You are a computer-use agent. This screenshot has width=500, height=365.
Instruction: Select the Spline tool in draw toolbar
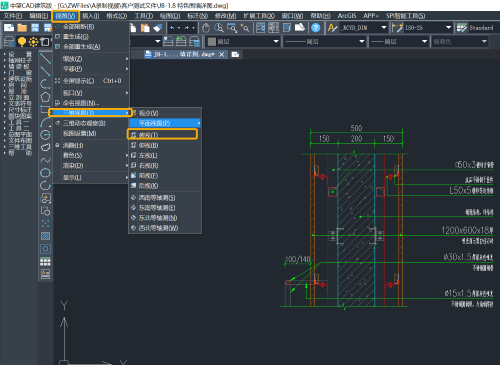pos(45,160)
